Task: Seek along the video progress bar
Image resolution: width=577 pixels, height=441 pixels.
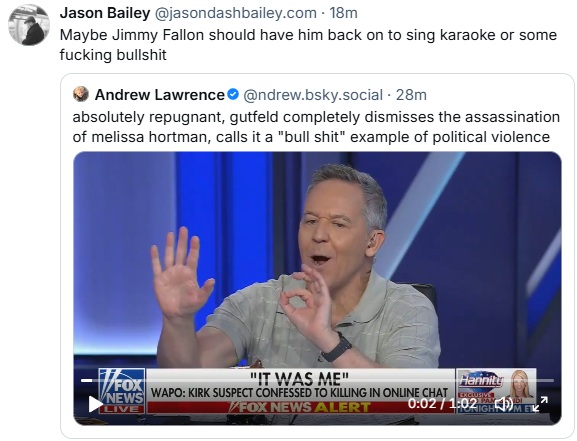Action: click(x=317, y=380)
